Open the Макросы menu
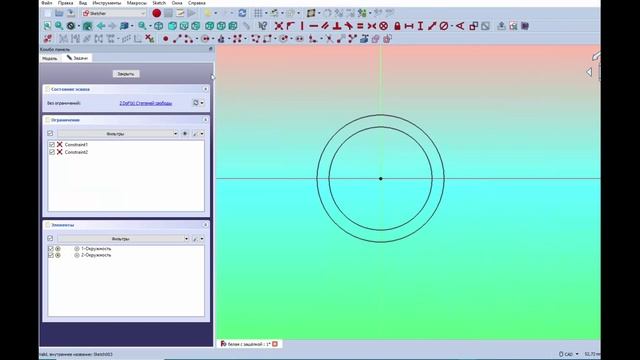 coord(137,3)
